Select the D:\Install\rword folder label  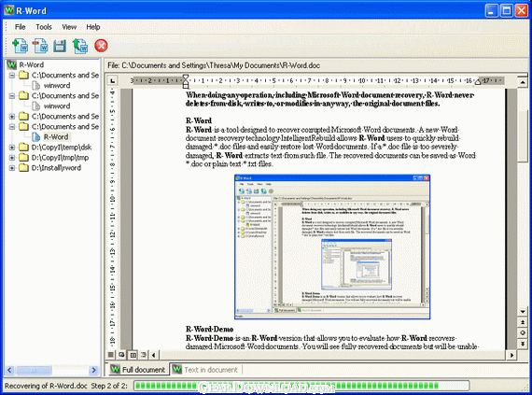pyautogui.click(x=56, y=168)
